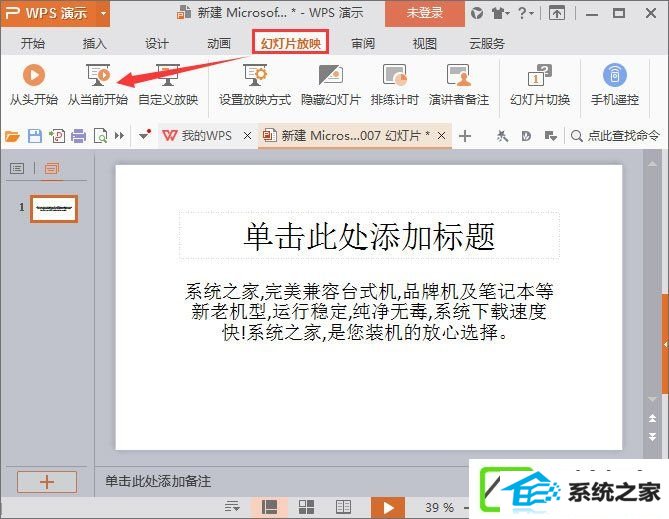Add a new slide with plus button

tap(47, 482)
